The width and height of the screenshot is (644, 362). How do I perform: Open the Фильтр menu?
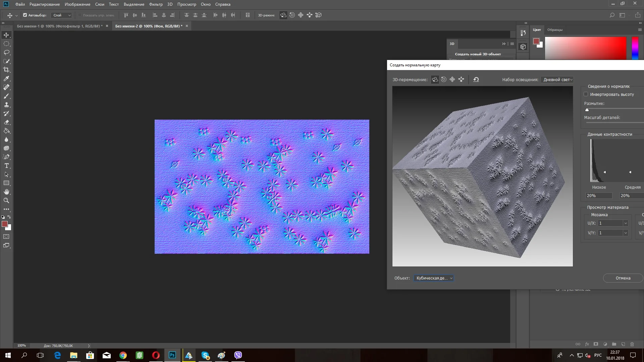pyautogui.click(x=156, y=4)
